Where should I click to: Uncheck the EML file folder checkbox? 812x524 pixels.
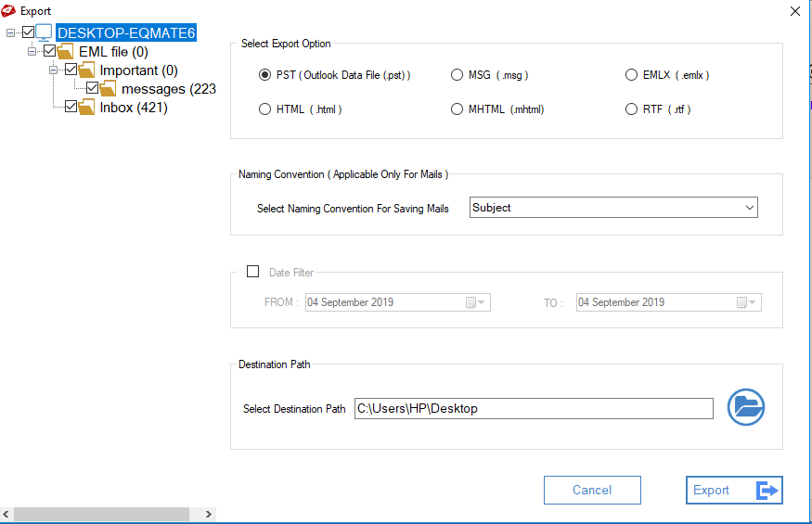(x=49, y=51)
